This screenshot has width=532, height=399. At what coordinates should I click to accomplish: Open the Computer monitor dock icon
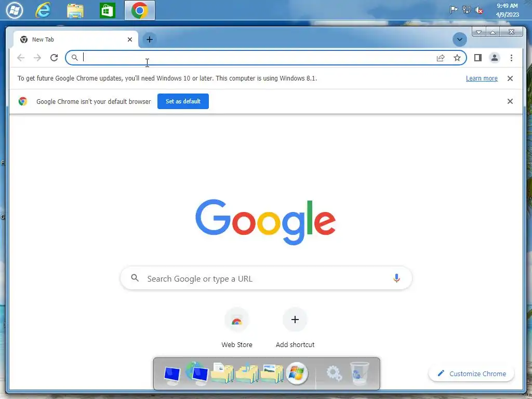pos(172,376)
